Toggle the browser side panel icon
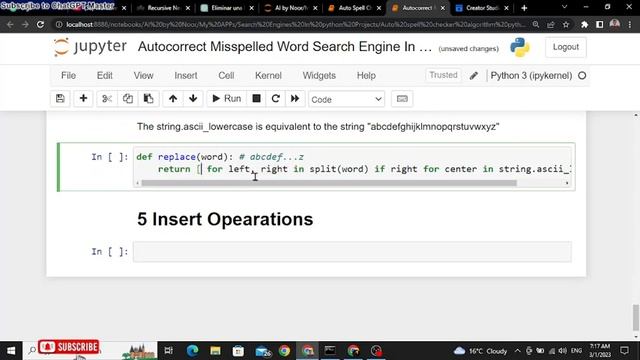The image size is (640, 360). coord(600,24)
